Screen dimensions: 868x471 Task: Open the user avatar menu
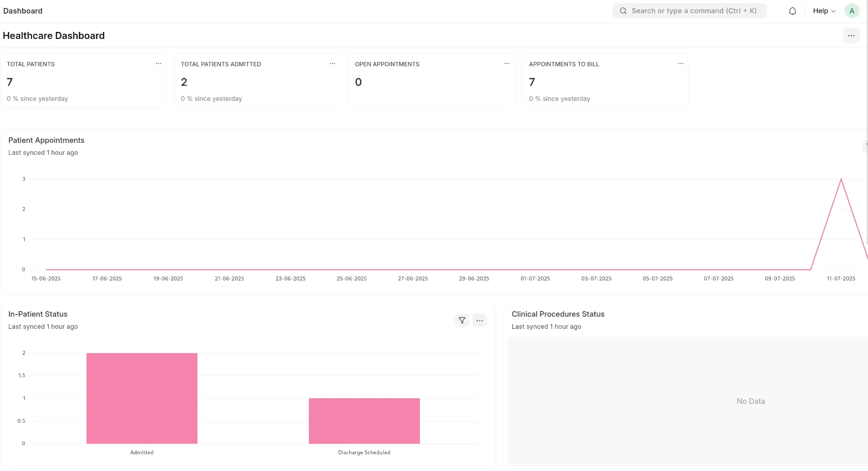point(852,10)
